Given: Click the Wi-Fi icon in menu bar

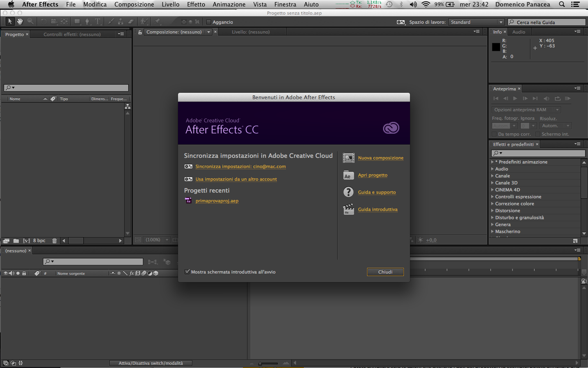Looking at the screenshot, I should (426, 4).
